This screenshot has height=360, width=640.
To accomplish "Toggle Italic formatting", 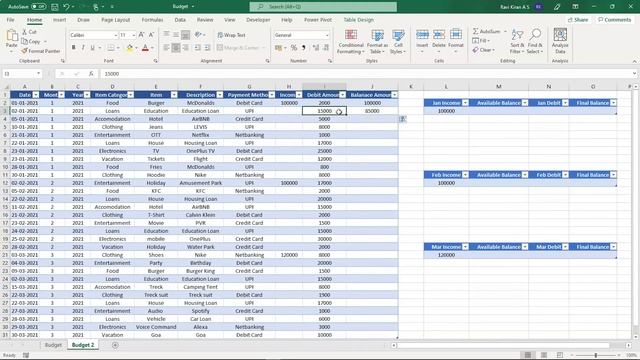I will pyautogui.click(x=83, y=48).
